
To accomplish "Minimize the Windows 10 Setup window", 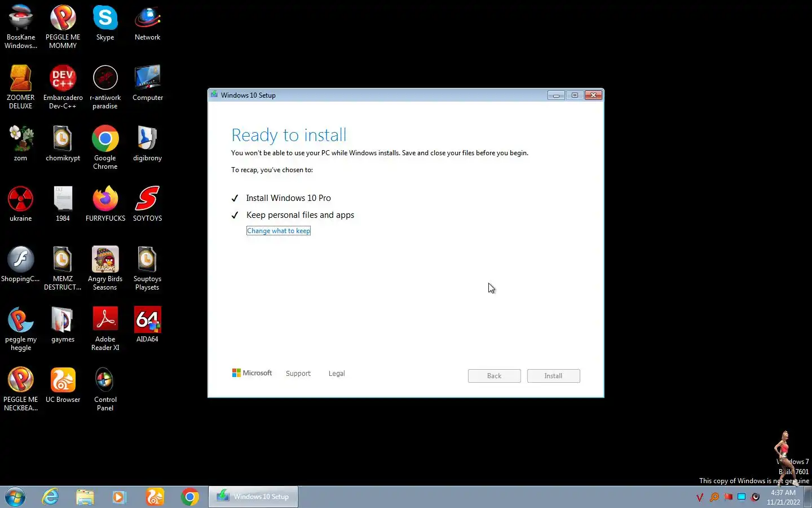I will (556, 95).
